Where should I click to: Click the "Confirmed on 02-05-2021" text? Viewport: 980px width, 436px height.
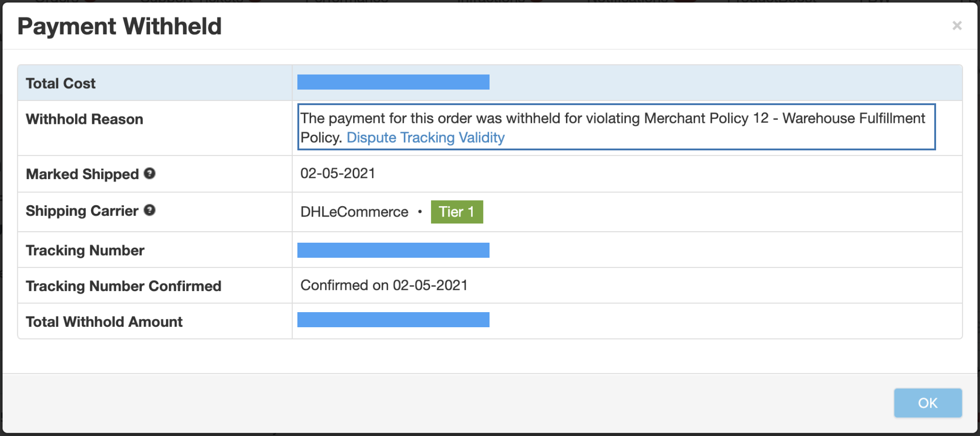[x=384, y=286]
